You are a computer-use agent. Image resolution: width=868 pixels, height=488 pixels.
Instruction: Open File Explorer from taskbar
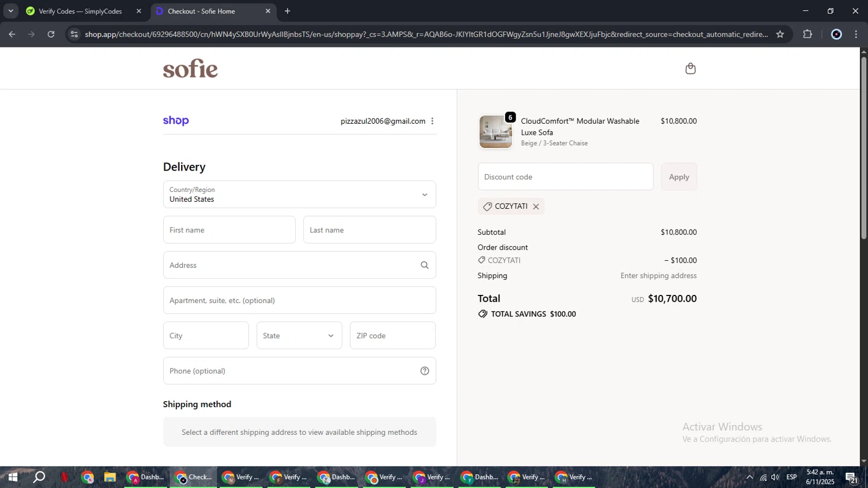click(110, 477)
